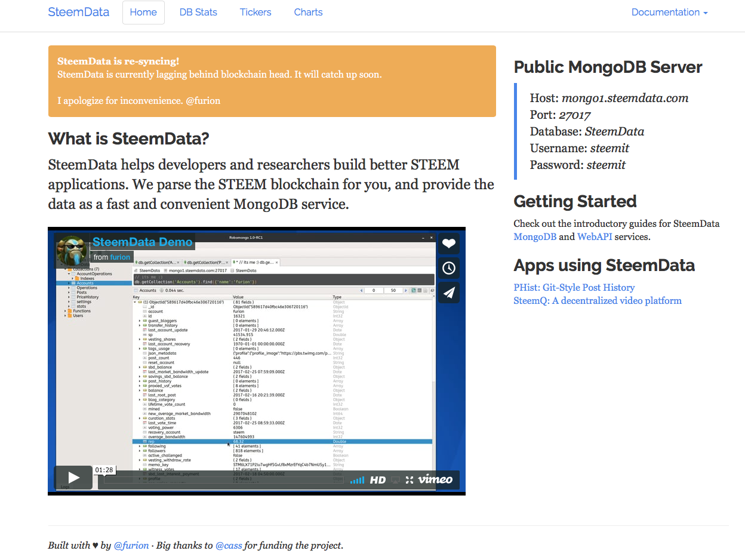Open the DB Stats page
This screenshot has height=560, width=745.
tap(198, 12)
